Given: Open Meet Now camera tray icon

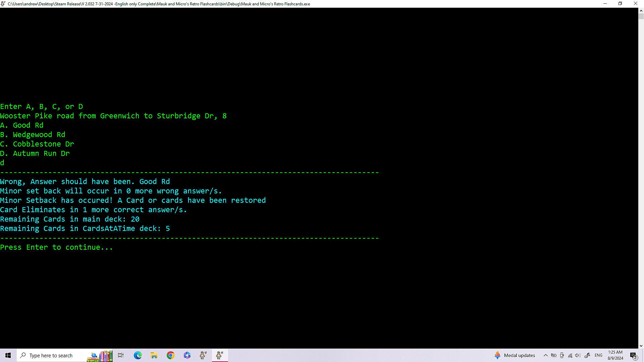Looking at the screenshot, I should point(562,355).
